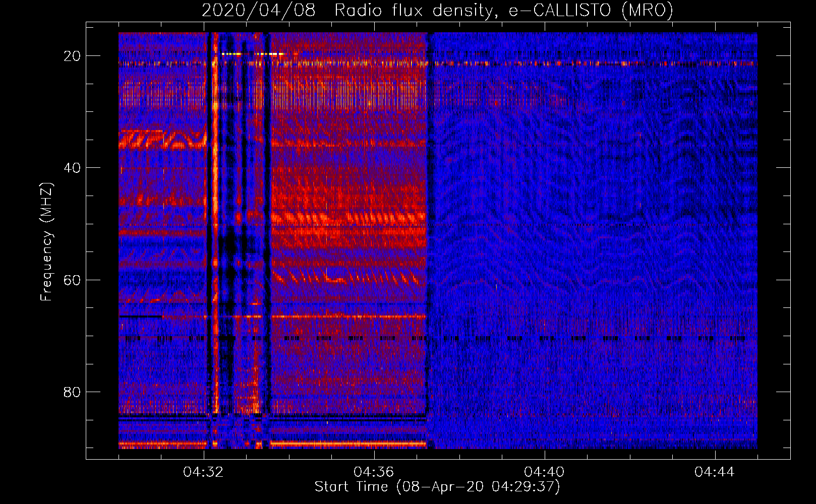This screenshot has height=504, width=816.
Task: Click the 'Start Time (08-Apr-20 04:29:37)' label
Action: [437, 487]
